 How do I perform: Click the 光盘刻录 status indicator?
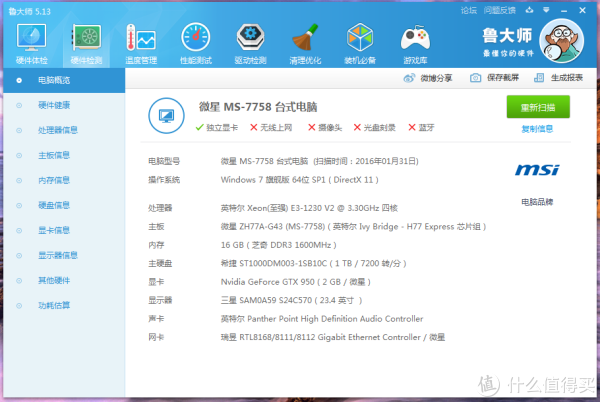point(374,127)
